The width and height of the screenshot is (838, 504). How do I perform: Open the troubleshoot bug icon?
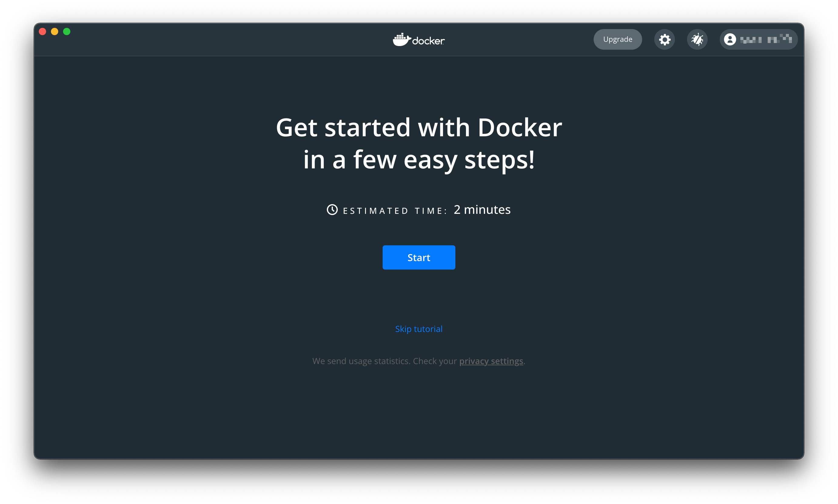697,39
